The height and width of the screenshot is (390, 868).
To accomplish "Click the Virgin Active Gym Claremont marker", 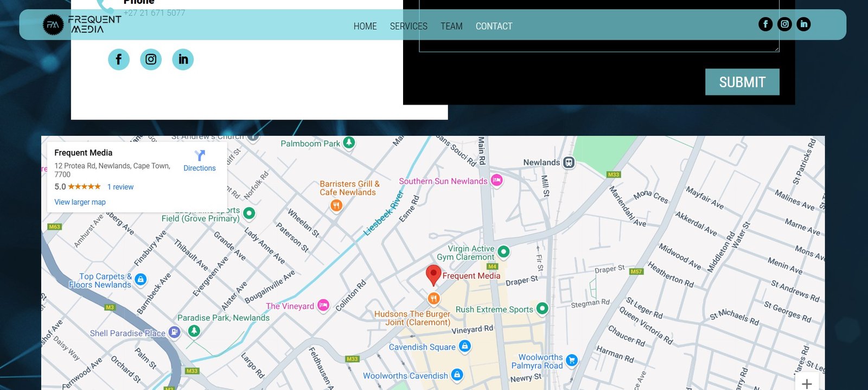I will (x=503, y=251).
